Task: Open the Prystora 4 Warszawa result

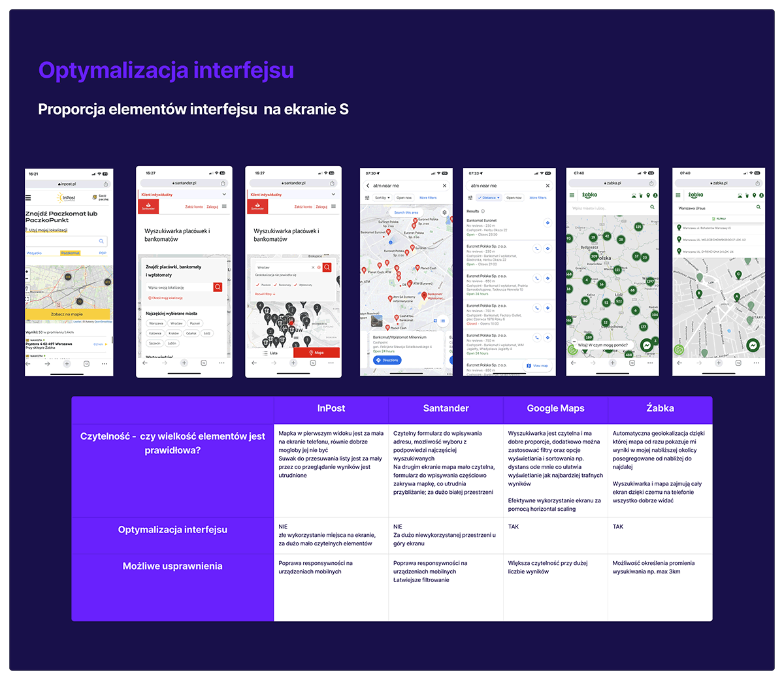Action: pos(67,344)
